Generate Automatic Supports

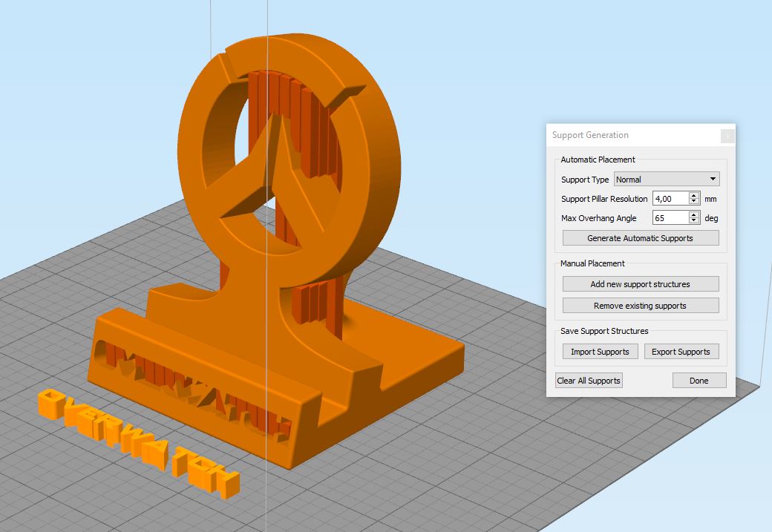tap(641, 238)
